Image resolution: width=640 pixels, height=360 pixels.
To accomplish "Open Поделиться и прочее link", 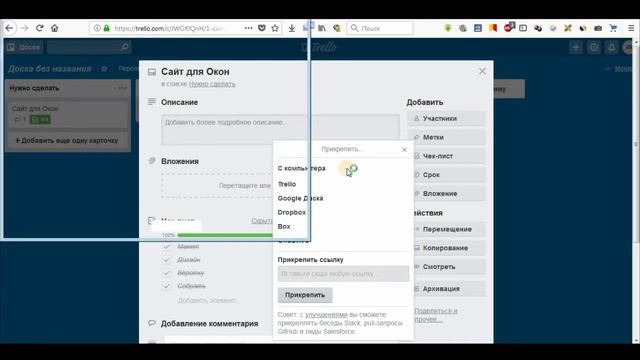I will (436, 315).
